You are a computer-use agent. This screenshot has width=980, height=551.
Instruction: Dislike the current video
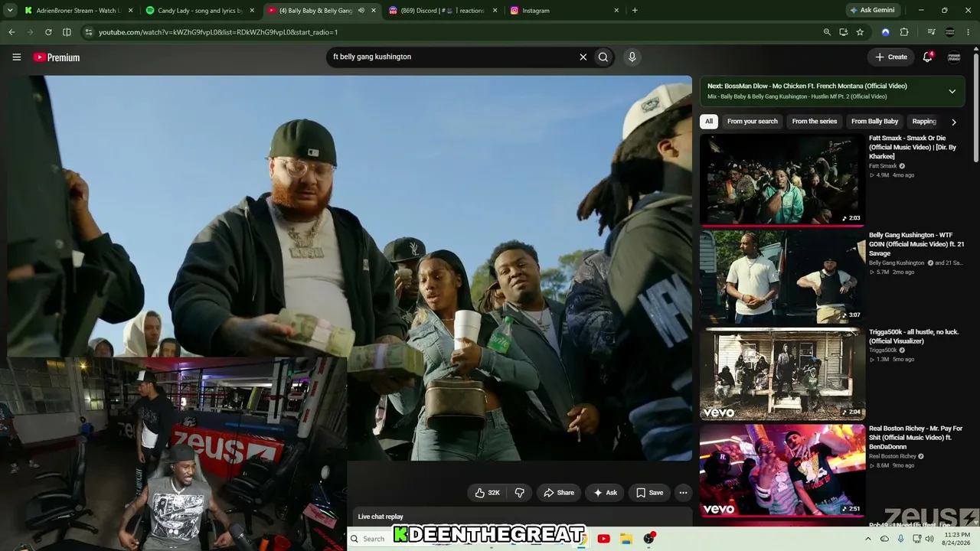click(519, 493)
